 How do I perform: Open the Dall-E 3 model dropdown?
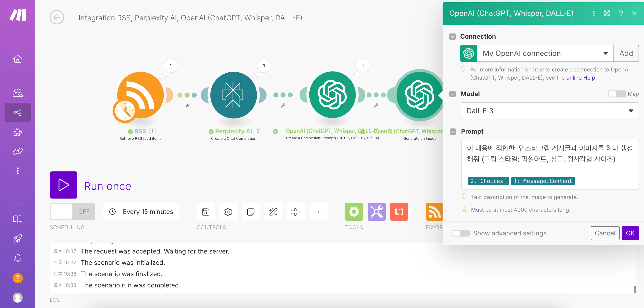pos(550,111)
